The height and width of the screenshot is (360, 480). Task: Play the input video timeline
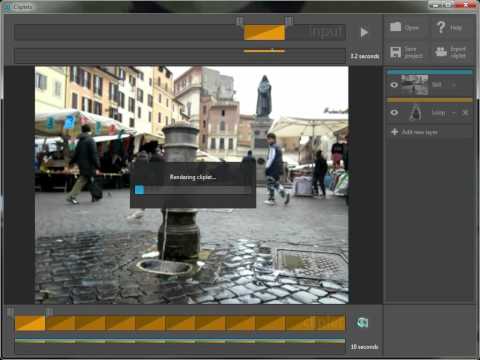pos(364,32)
